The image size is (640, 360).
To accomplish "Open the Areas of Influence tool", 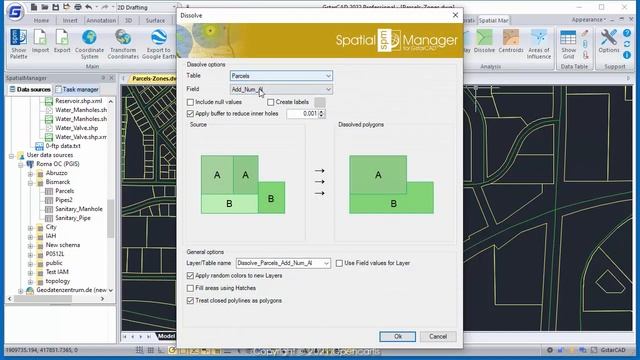I will pos(539,44).
